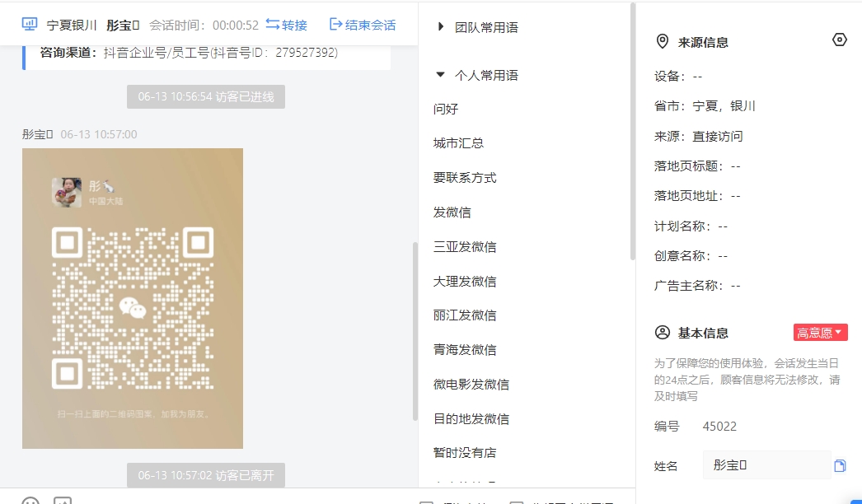
Task: Click the 会话时间 00:00:52 timer
Action: (204, 26)
